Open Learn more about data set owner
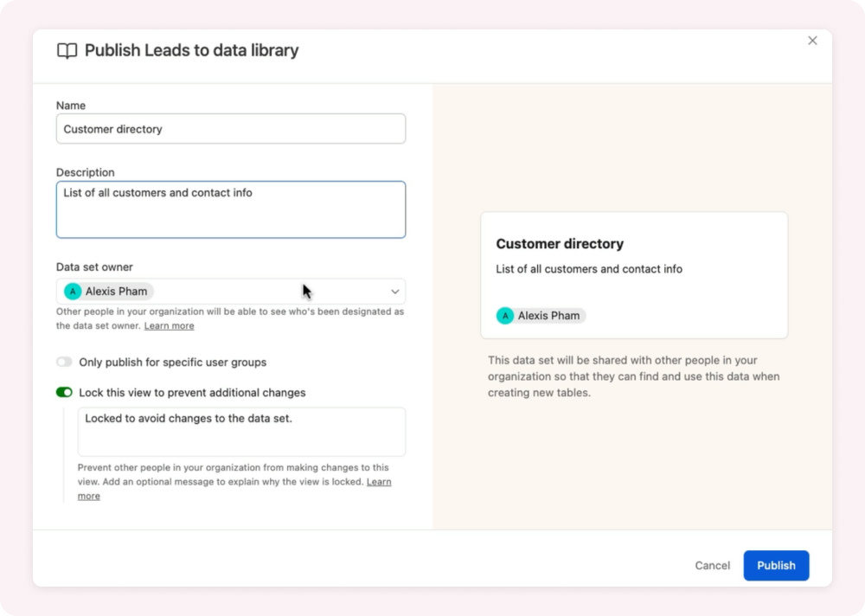The image size is (865, 616). coord(169,325)
